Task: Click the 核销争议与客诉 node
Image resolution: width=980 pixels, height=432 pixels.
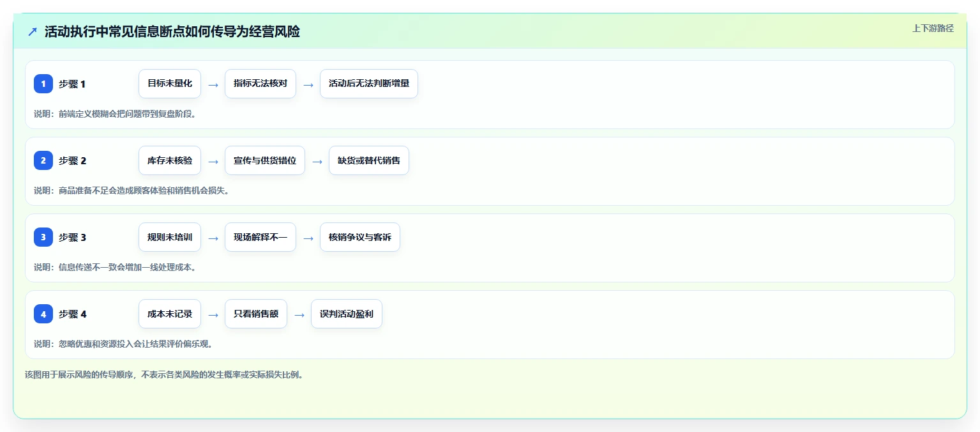Action: tap(360, 237)
